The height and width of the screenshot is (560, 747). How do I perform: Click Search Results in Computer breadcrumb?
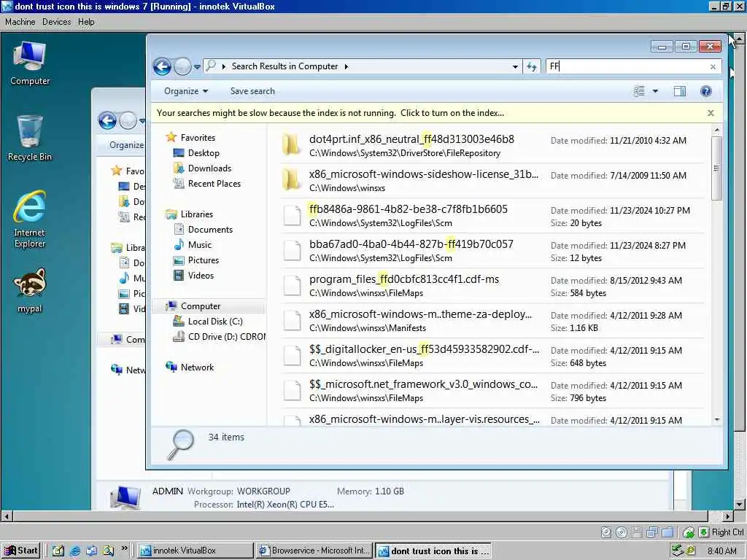point(285,66)
